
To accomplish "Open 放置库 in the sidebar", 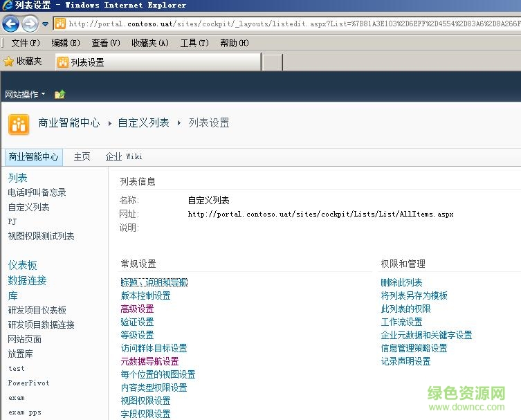I will point(20,354).
